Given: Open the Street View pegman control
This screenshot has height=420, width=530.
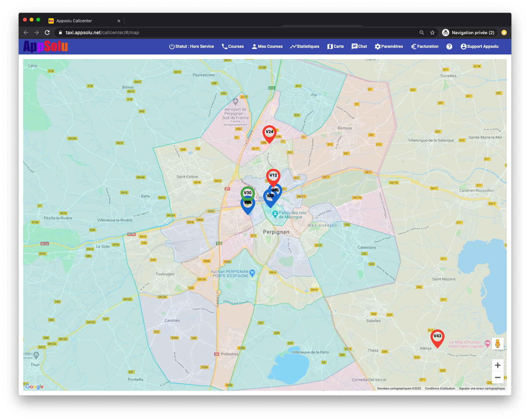Looking at the screenshot, I should [x=497, y=344].
